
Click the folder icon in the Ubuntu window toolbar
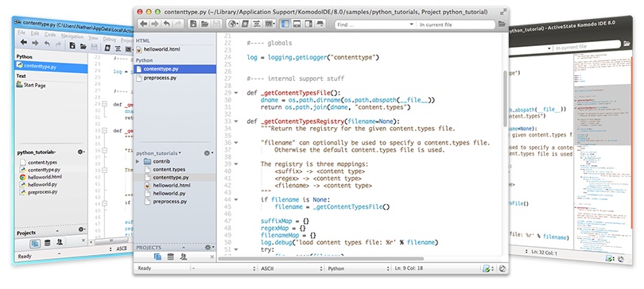click(x=627, y=44)
